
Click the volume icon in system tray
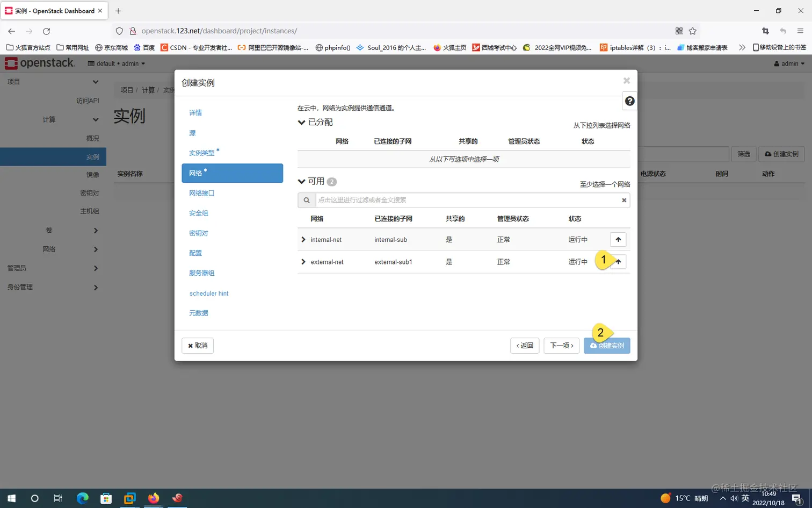[734, 498]
